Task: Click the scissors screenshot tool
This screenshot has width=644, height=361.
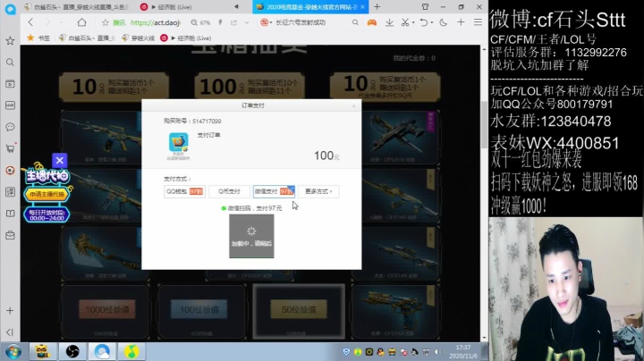Action: click(405, 22)
